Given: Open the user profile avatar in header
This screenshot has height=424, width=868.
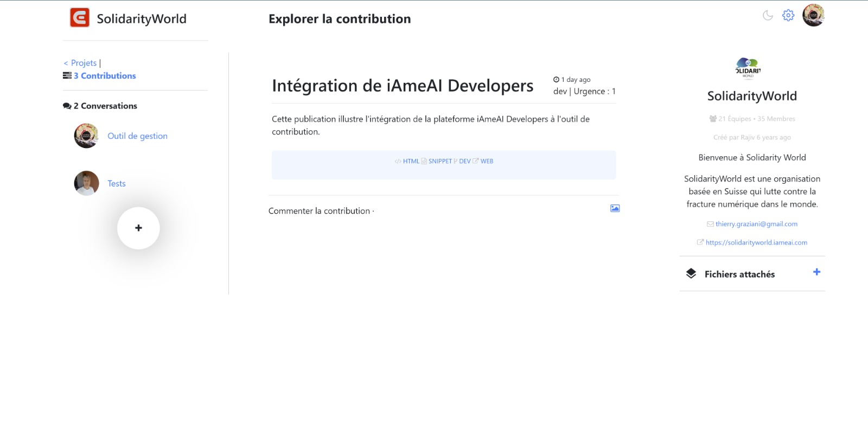Looking at the screenshot, I should [x=813, y=15].
